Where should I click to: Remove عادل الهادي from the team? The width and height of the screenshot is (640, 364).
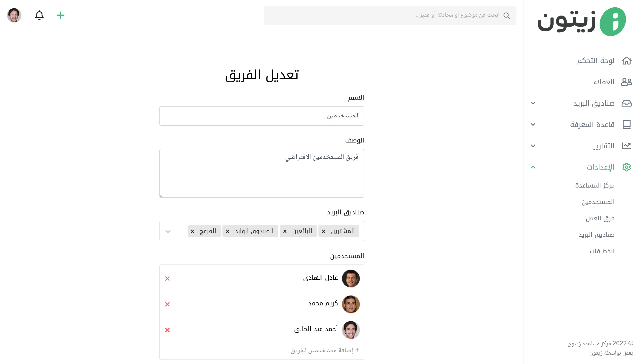(168, 279)
